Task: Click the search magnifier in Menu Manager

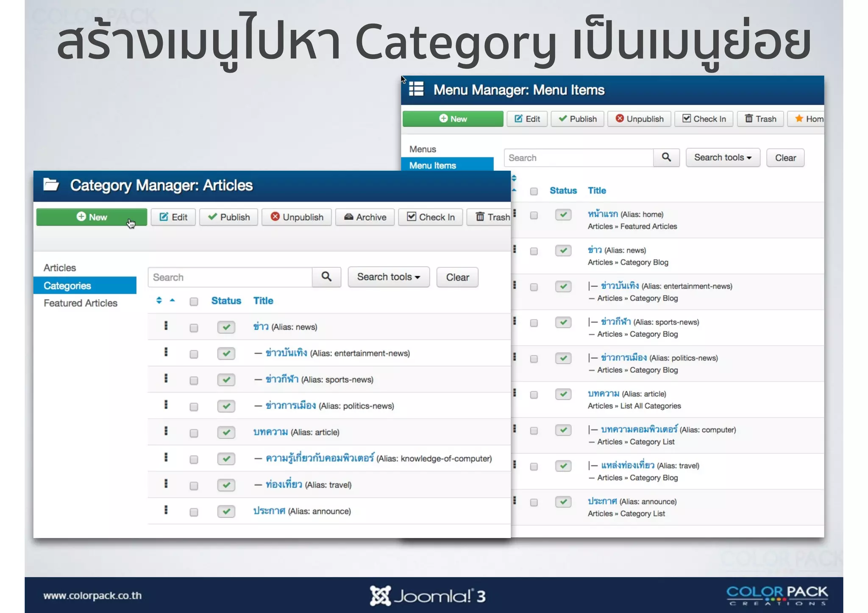Action: tap(666, 158)
